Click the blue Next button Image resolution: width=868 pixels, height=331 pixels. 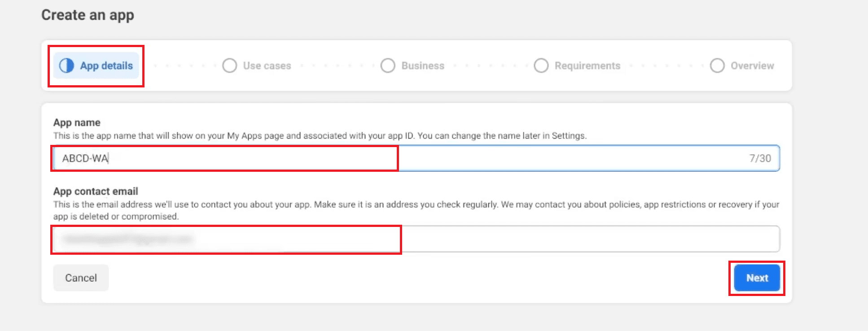point(757,278)
